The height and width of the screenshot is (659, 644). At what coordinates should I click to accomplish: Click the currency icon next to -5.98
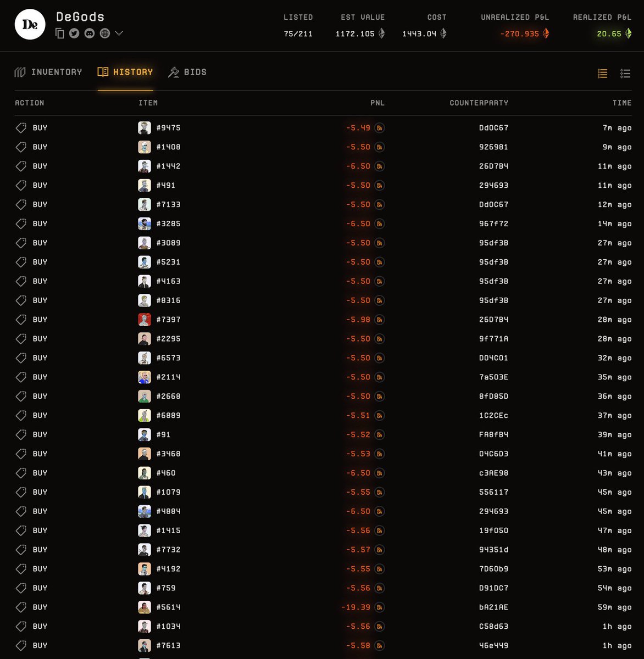[x=379, y=320]
